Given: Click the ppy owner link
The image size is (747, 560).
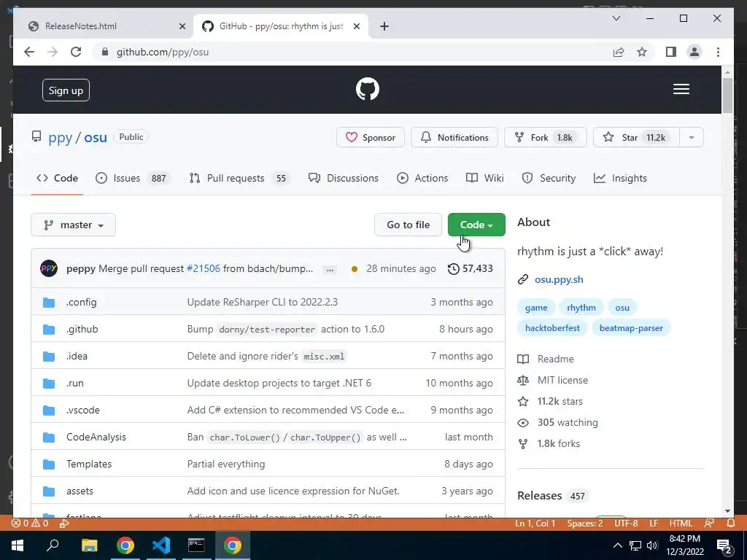Looking at the screenshot, I should tap(60, 138).
